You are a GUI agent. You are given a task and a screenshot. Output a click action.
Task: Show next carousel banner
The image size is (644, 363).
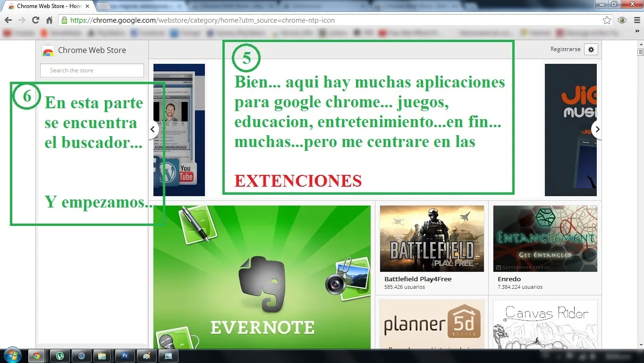click(597, 129)
